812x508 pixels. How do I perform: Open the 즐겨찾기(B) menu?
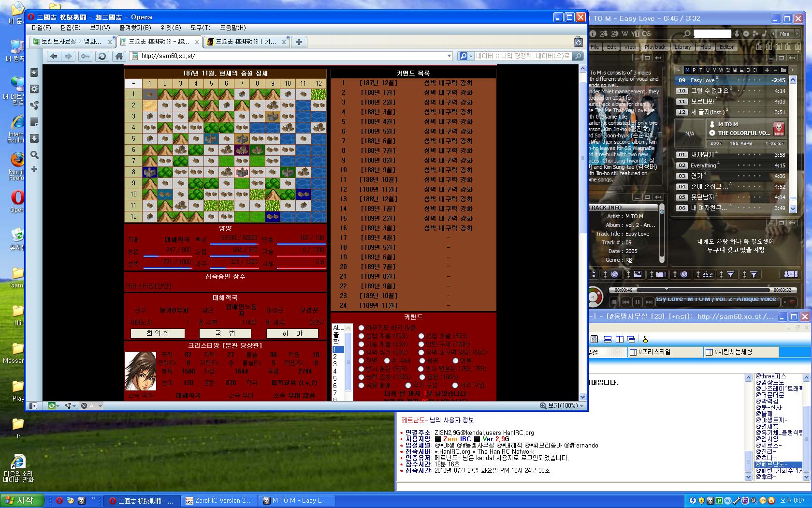(135, 28)
